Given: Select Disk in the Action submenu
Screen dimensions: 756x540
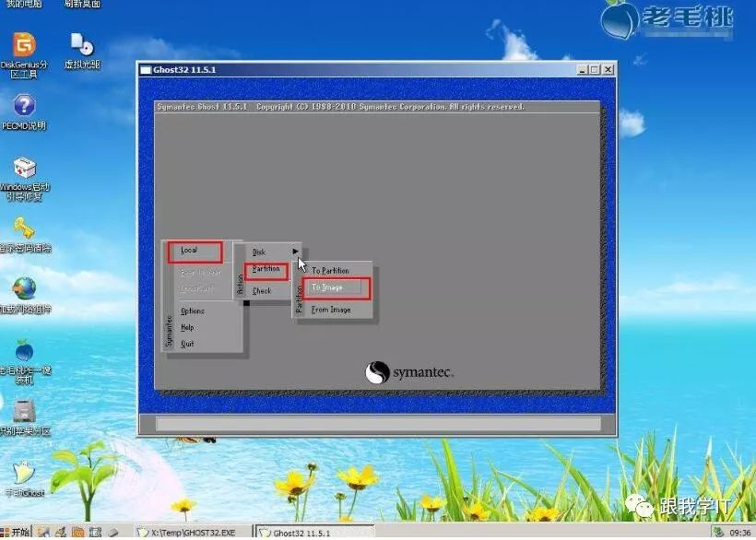Looking at the screenshot, I should click(x=259, y=252).
